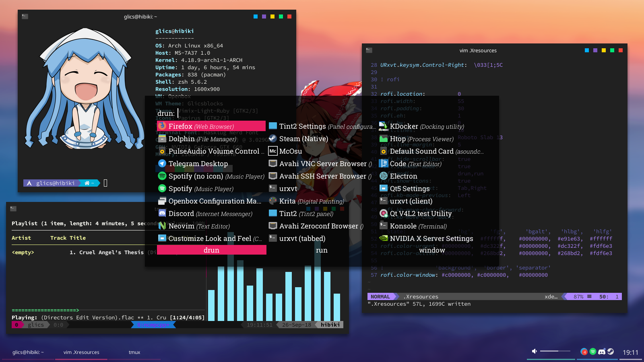Open window menu icon of tmux window
The image size is (644, 362).
tap(13, 209)
